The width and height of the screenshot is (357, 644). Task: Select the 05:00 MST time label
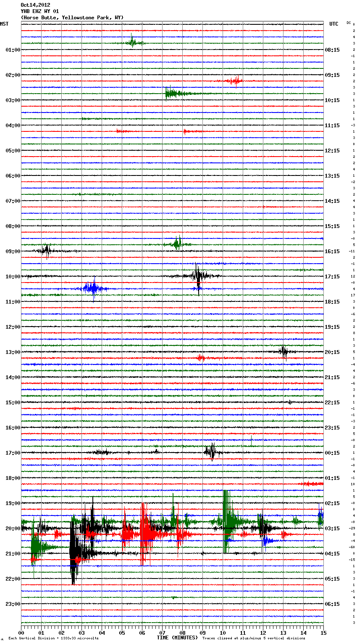tap(13, 151)
